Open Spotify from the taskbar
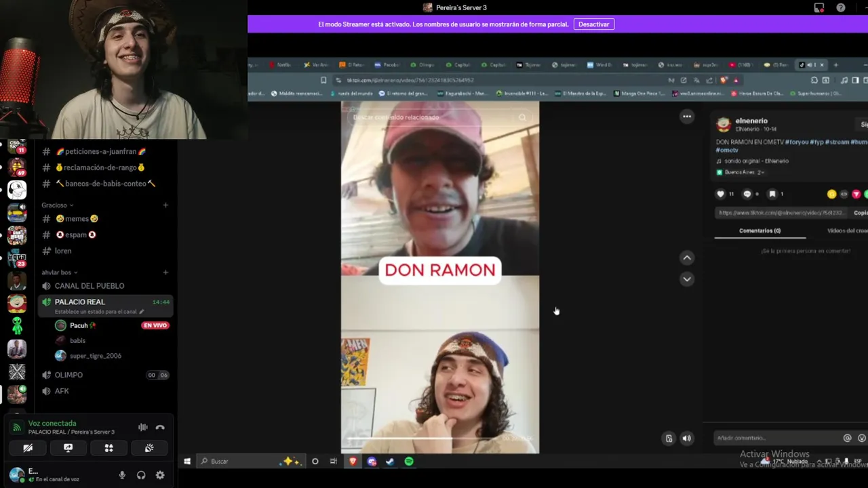The height and width of the screenshot is (488, 868). [x=409, y=462]
